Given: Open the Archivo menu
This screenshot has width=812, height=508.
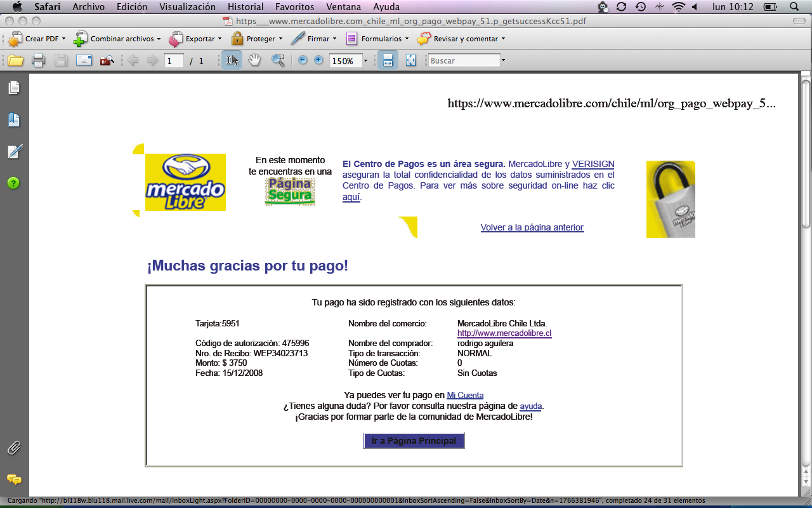Looking at the screenshot, I should click(x=89, y=7).
